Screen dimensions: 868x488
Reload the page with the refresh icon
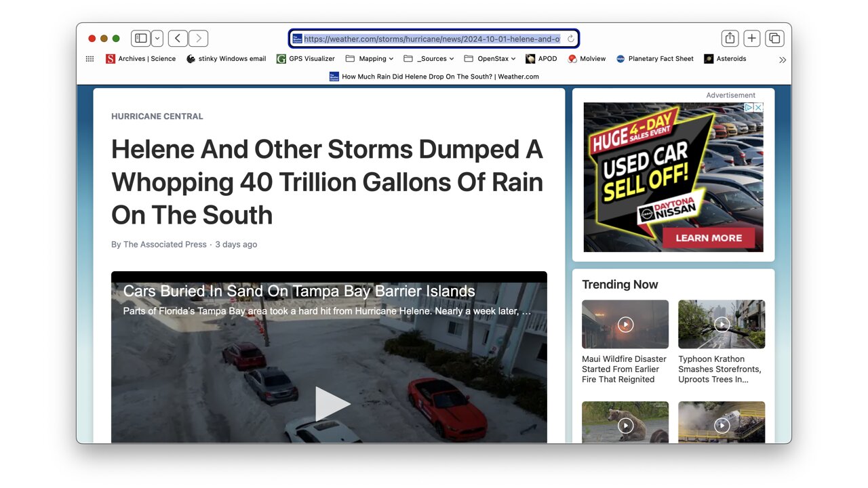click(x=571, y=39)
